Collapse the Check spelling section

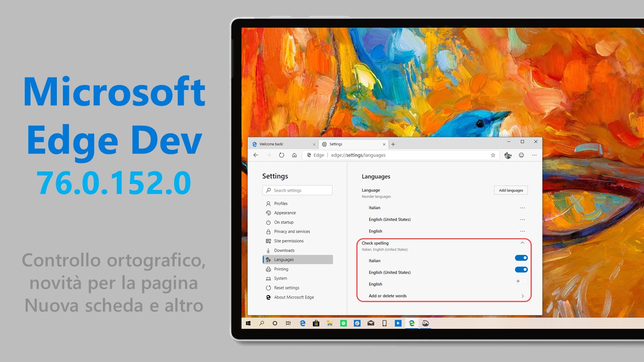[x=522, y=243]
